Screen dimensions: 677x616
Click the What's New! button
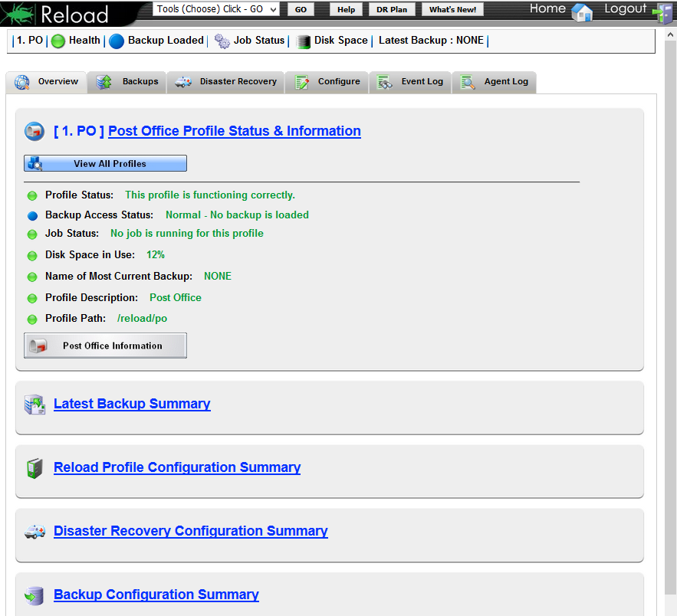point(452,9)
